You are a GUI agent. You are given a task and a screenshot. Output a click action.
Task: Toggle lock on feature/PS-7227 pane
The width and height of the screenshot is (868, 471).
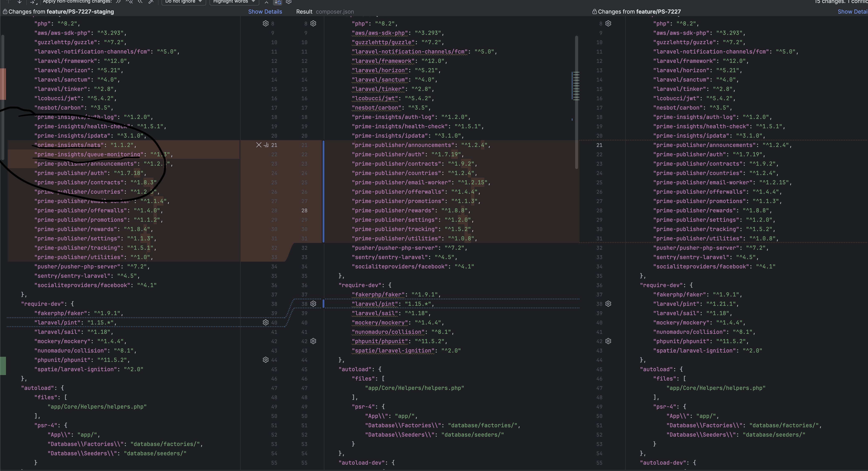[594, 12]
